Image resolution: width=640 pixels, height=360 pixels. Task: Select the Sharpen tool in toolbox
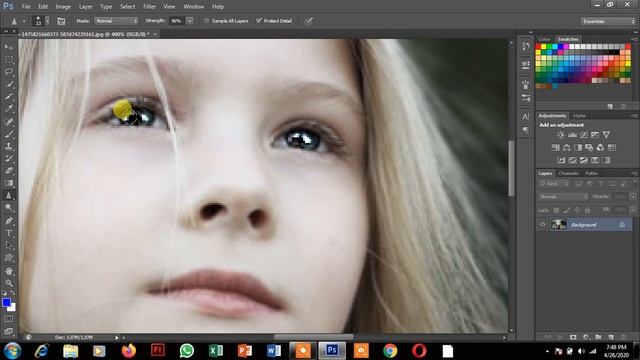tap(9, 196)
